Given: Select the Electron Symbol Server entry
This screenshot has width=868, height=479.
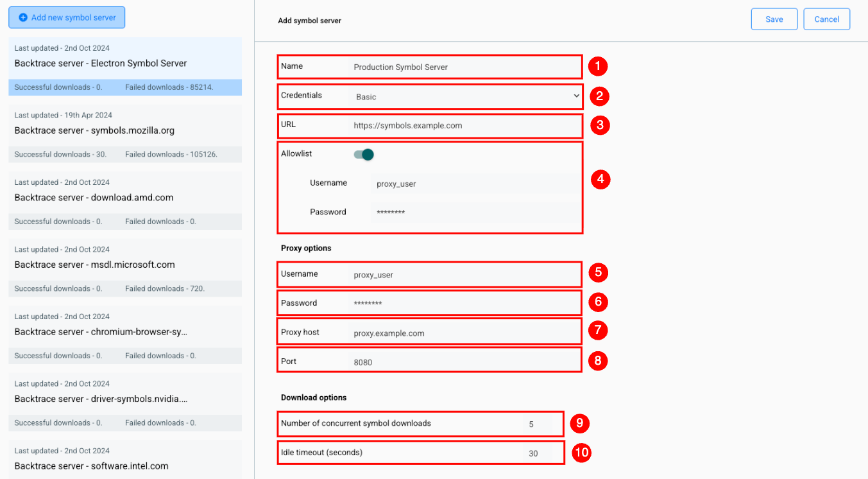Looking at the screenshot, I should 125,66.
